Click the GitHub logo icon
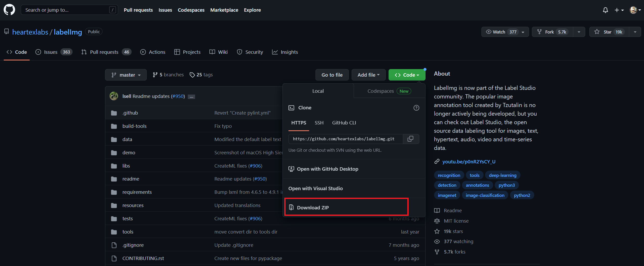Image resolution: width=644 pixels, height=266 pixels. coord(9,10)
